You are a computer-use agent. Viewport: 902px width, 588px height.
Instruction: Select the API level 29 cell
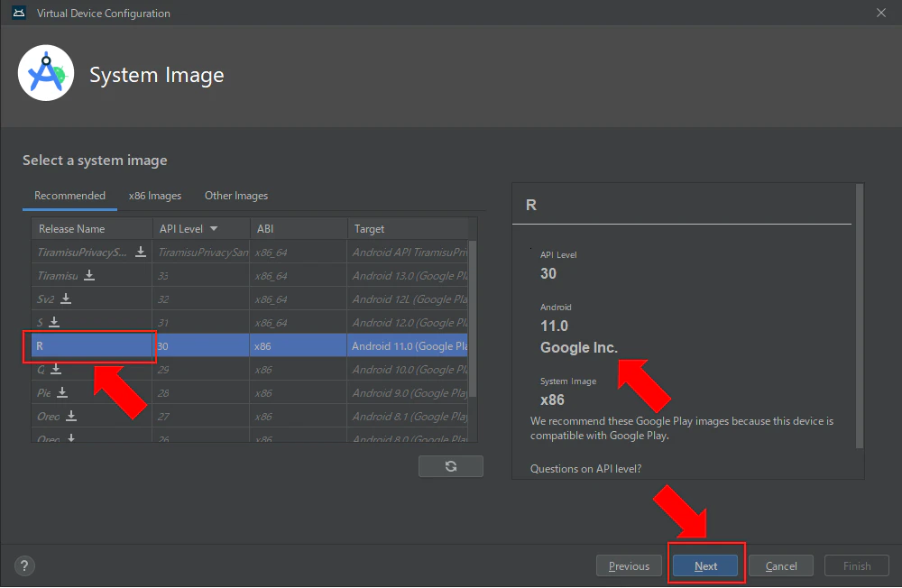tap(201, 370)
